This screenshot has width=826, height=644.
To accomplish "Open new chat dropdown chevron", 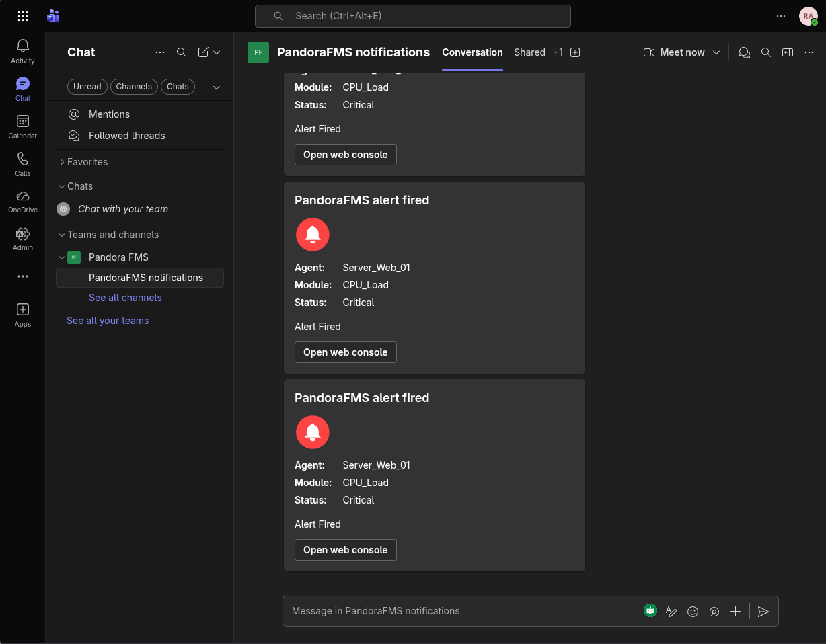I will [217, 52].
